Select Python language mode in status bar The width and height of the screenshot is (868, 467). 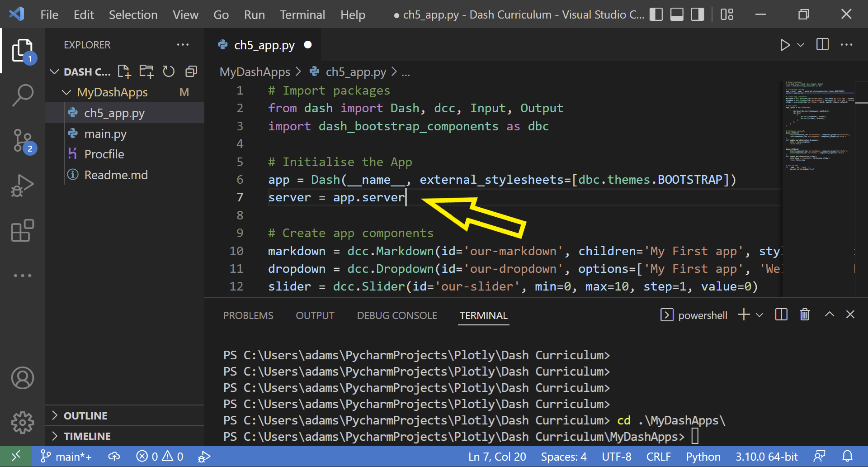(x=703, y=457)
